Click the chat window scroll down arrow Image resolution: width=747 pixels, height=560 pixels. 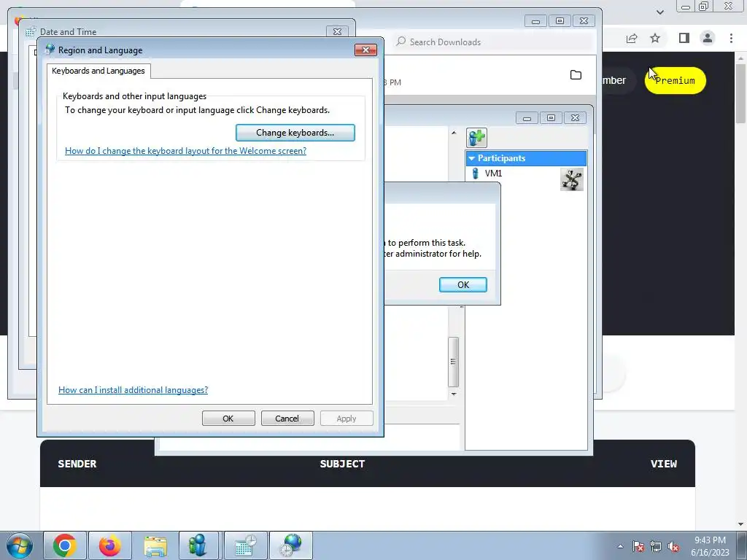click(454, 394)
